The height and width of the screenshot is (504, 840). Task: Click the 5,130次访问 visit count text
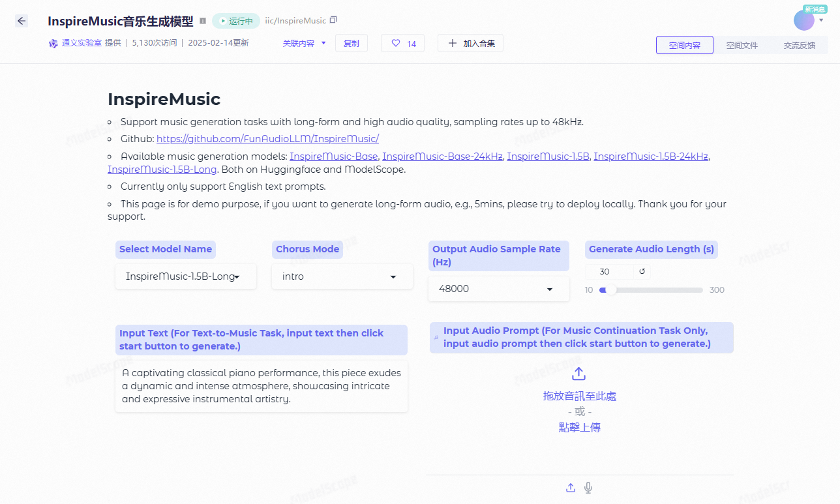(x=155, y=44)
